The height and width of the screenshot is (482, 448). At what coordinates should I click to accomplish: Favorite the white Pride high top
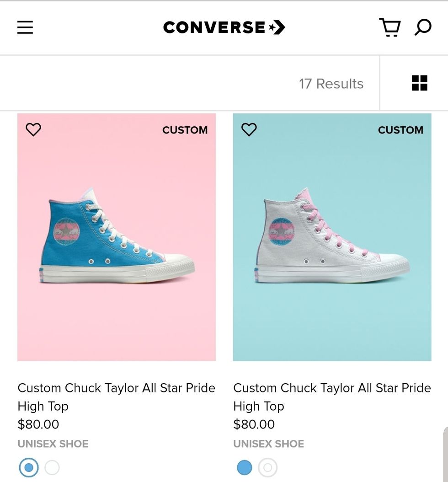249,130
